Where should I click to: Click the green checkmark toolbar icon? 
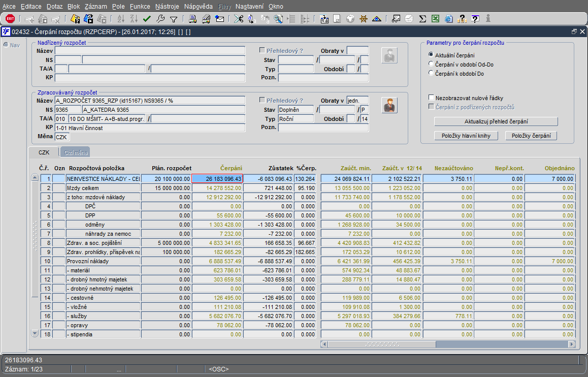tap(147, 19)
